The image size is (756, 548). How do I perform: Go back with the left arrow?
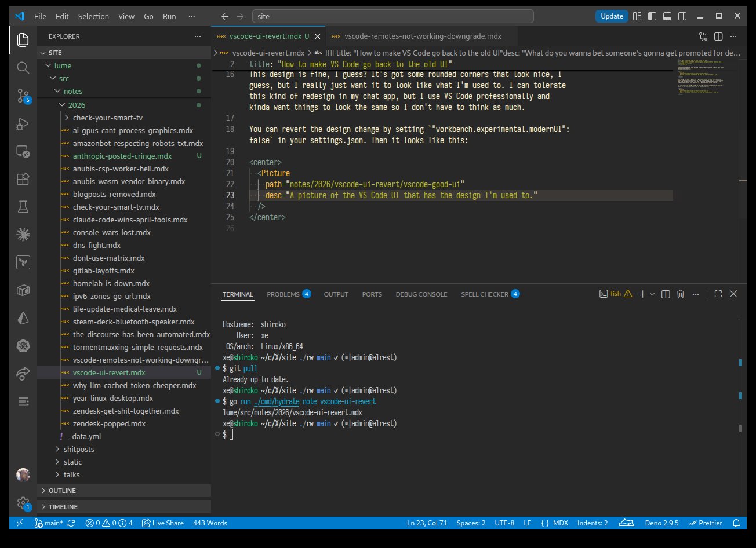pyautogui.click(x=226, y=17)
